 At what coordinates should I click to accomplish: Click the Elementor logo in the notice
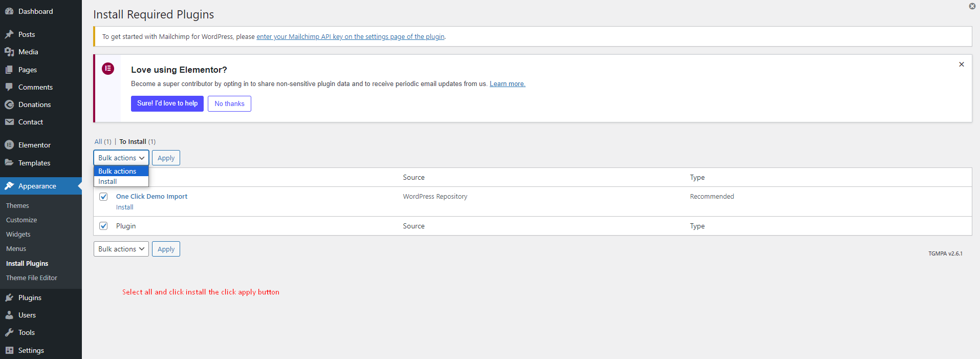coord(108,69)
